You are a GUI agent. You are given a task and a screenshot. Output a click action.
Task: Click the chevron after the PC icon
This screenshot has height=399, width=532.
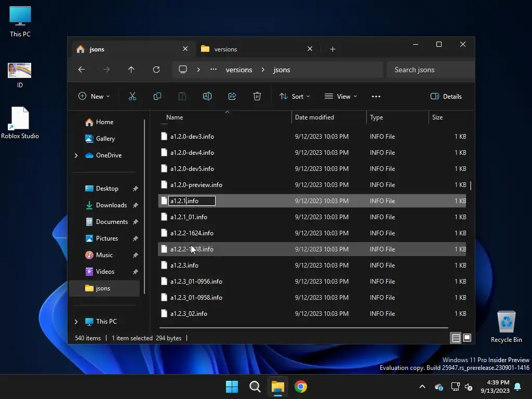198,70
